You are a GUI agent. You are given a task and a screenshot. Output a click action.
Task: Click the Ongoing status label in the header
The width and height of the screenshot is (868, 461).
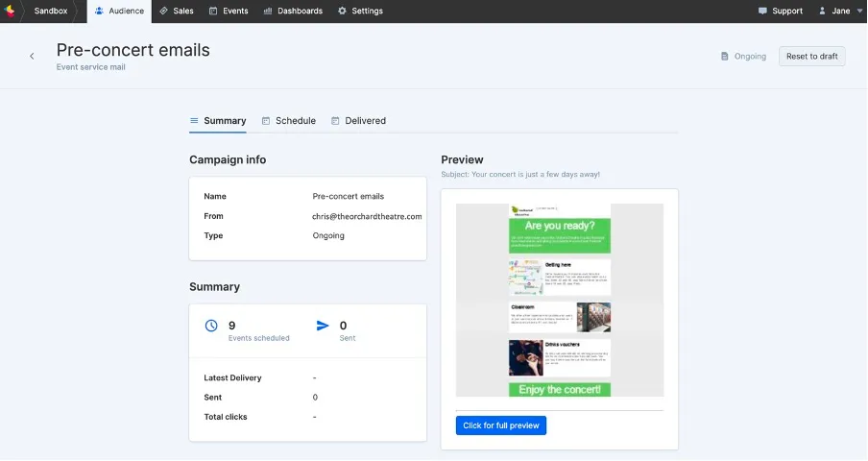[x=750, y=56]
